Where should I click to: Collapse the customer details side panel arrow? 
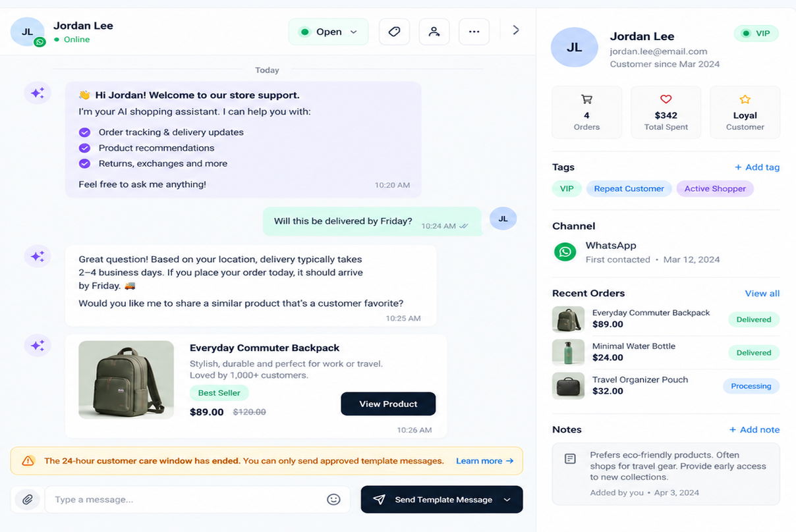[x=516, y=30]
